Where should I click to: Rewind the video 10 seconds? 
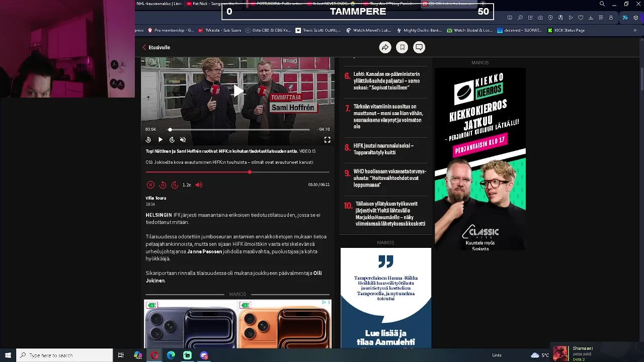coord(148,140)
